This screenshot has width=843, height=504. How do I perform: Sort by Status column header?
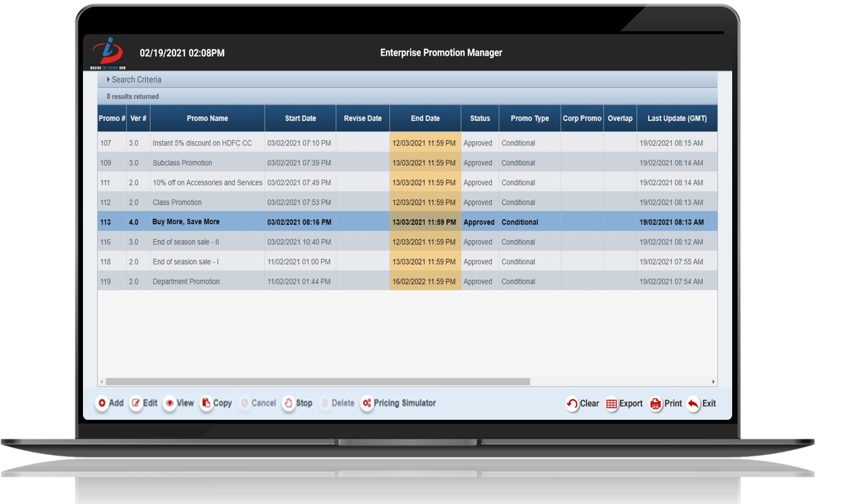(479, 118)
